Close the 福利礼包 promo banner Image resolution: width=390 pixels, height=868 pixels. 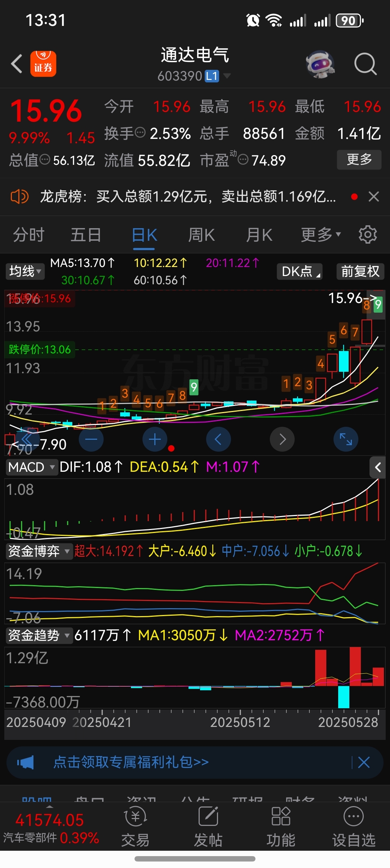click(364, 762)
